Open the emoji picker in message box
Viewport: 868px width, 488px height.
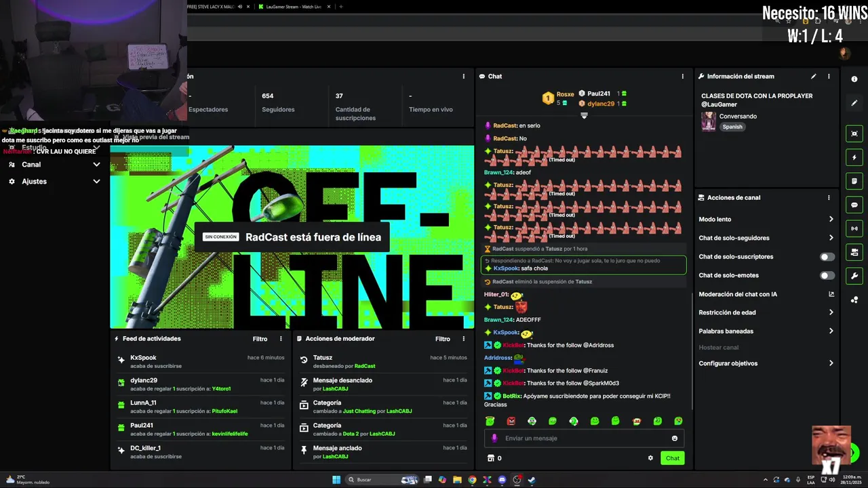674,439
